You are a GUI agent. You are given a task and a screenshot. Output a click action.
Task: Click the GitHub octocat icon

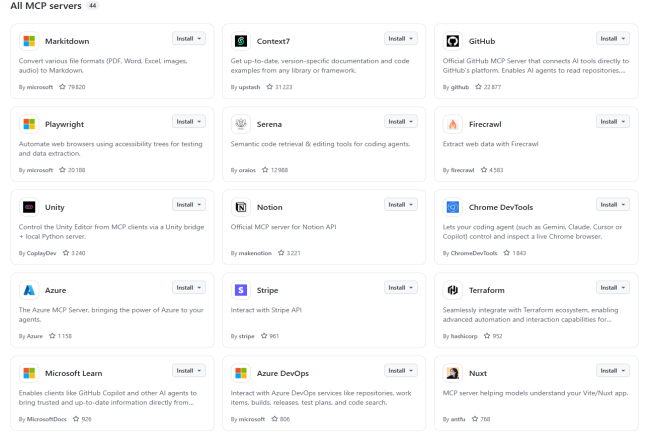453,41
